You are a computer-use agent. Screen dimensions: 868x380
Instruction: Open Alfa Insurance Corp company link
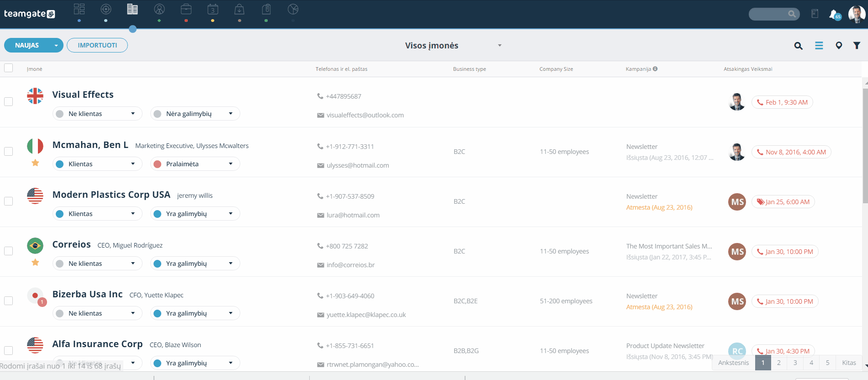98,344
